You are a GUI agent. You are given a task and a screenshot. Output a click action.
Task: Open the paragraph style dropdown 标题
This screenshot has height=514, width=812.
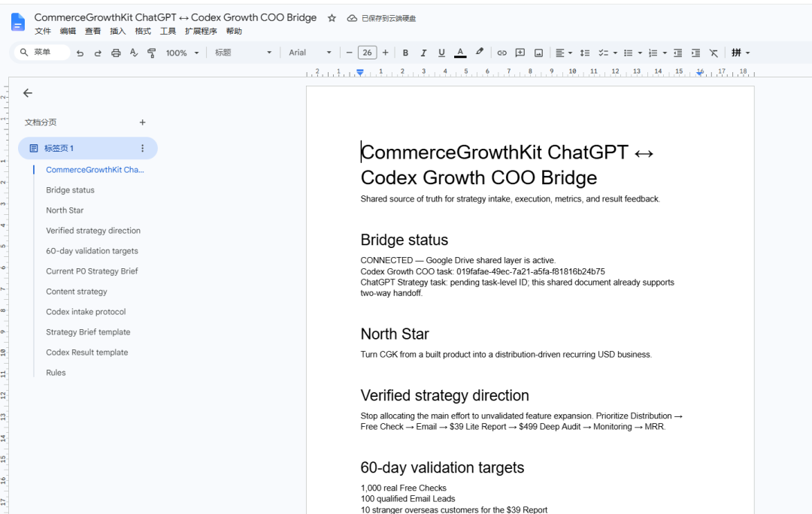click(x=243, y=53)
